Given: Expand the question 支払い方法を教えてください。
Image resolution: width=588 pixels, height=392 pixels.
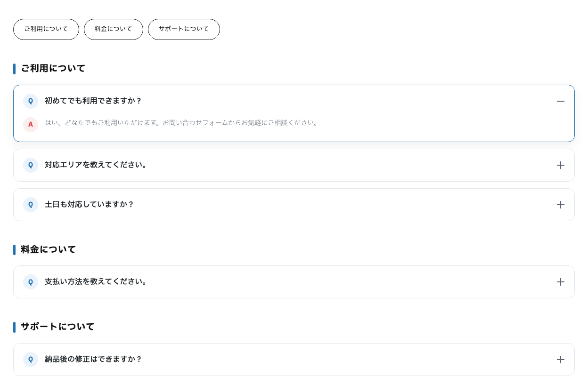Looking at the screenshot, I should point(294,282).
